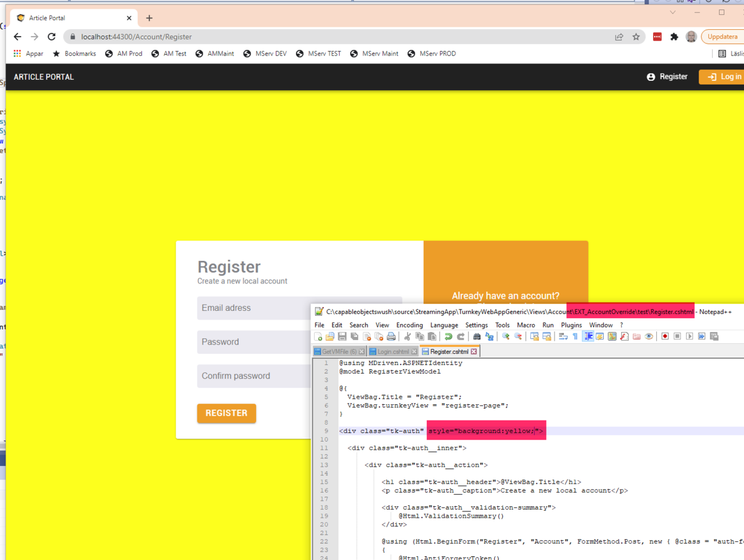This screenshot has height=560, width=744.
Task: Click the Zoom Out icon in Notepad++
Action: [518, 336]
